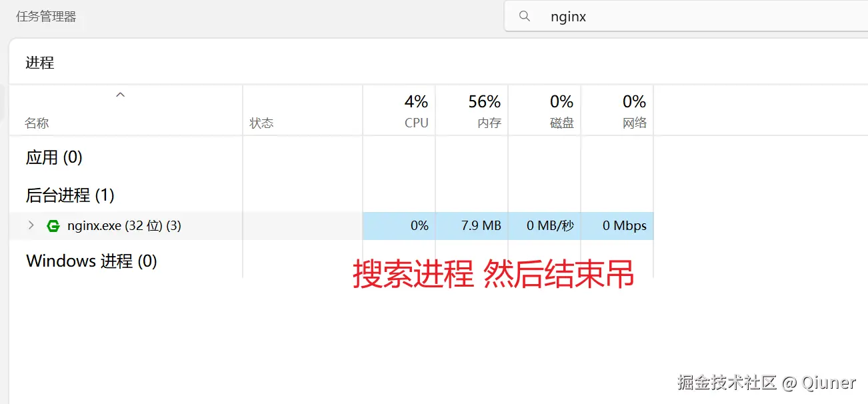Image resolution: width=868 pixels, height=404 pixels.
Task: Click the 后台进程 (1) group heading
Action: click(x=70, y=195)
